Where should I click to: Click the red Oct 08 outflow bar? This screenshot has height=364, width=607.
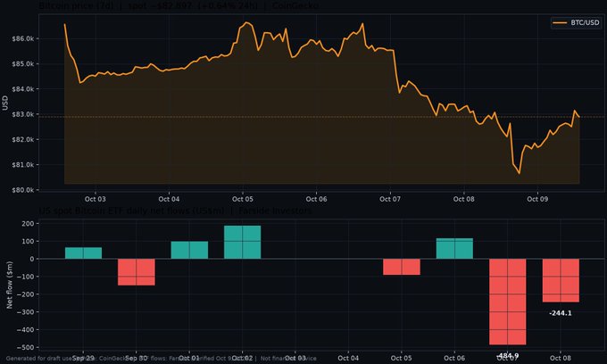[x=561, y=280]
